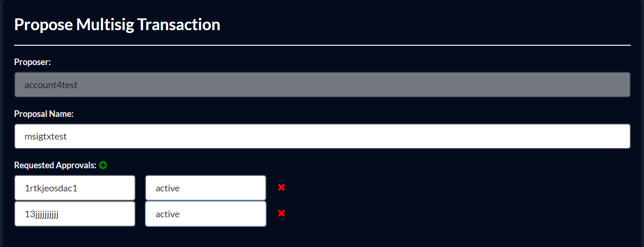Click the Proposal Name label
The height and width of the screenshot is (247, 644).
pos(44,114)
